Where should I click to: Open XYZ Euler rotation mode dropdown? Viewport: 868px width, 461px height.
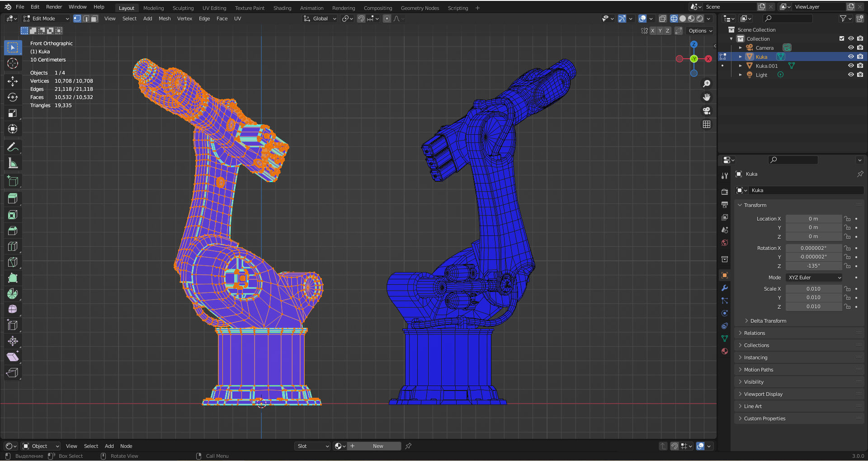pyautogui.click(x=814, y=278)
